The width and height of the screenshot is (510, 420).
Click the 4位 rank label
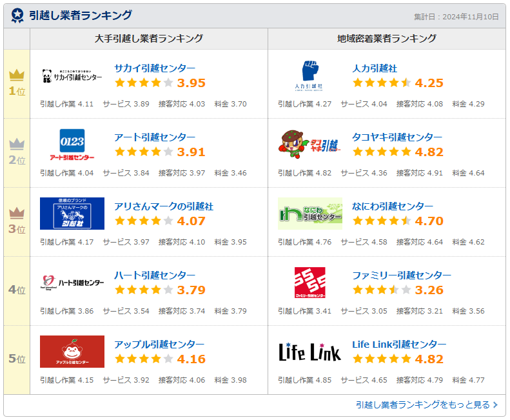pos(17,290)
